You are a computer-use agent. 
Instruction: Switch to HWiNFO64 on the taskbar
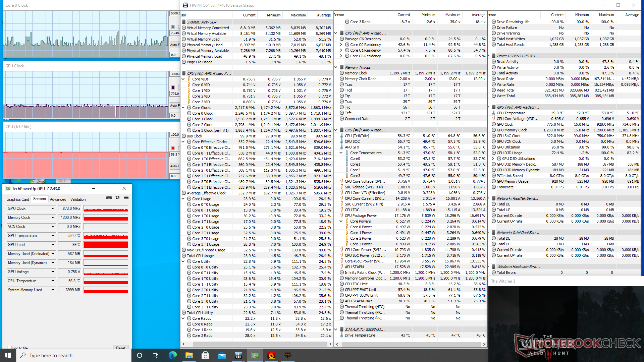tap(238, 355)
